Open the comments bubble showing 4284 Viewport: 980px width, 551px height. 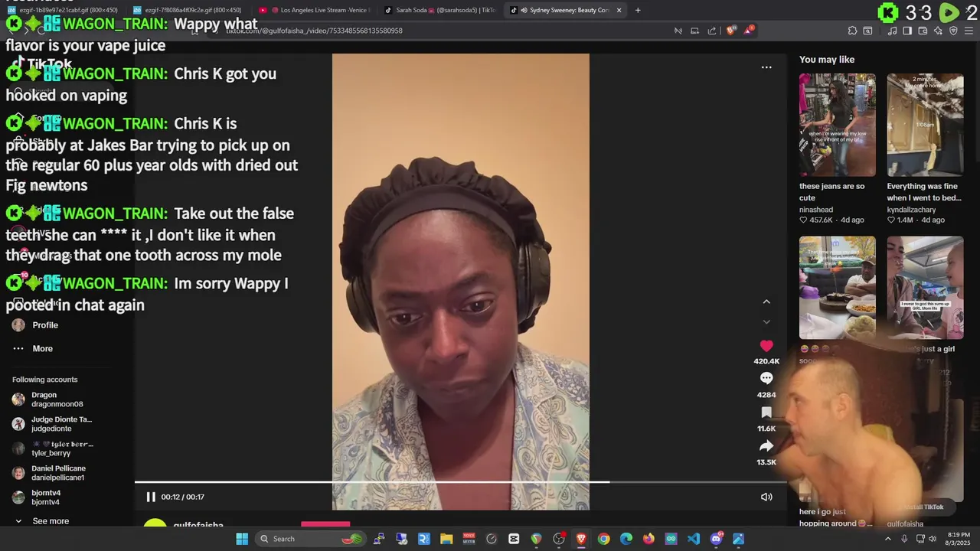pos(766,378)
